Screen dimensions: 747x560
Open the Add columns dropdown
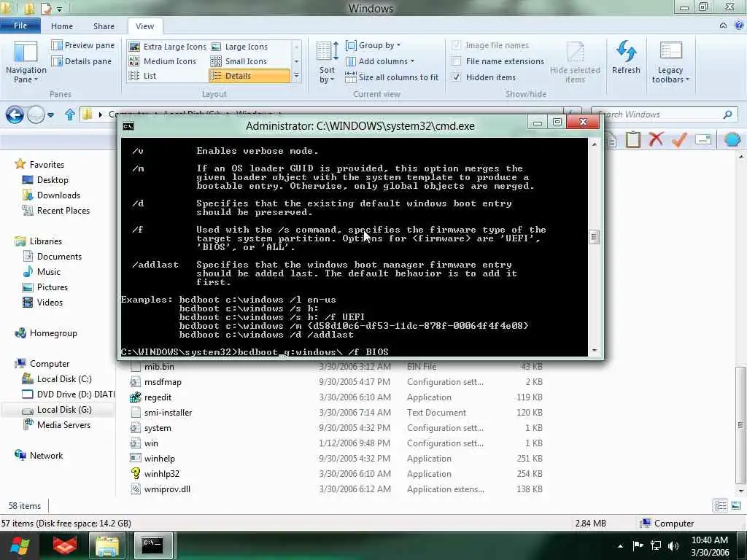[x=379, y=61]
